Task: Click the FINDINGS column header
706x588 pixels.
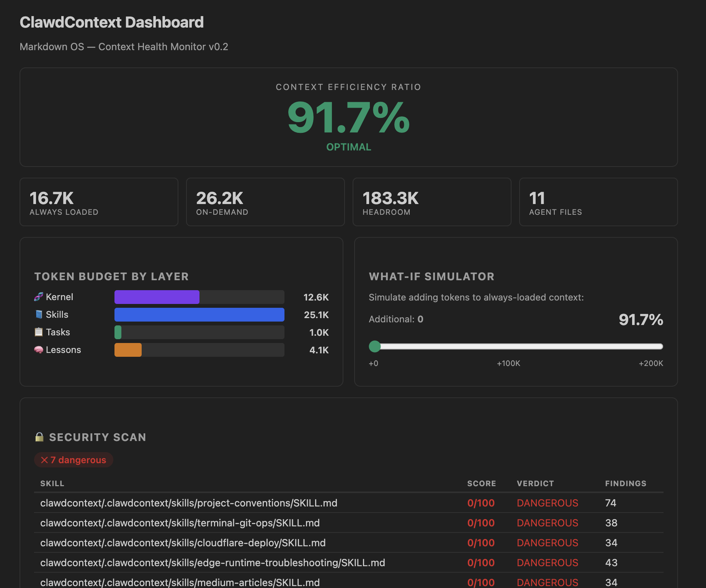Action: click(625, 483)
